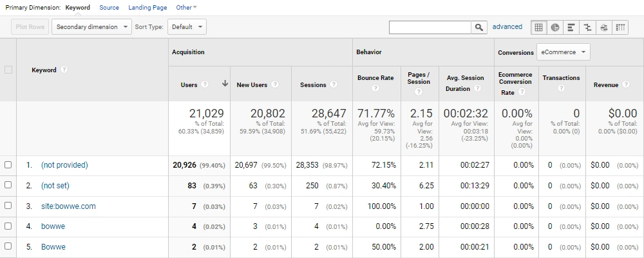This screenshot has width=644, height=258.
Task: Sort by the Transactions column header
Action: [x=561, y=78]
